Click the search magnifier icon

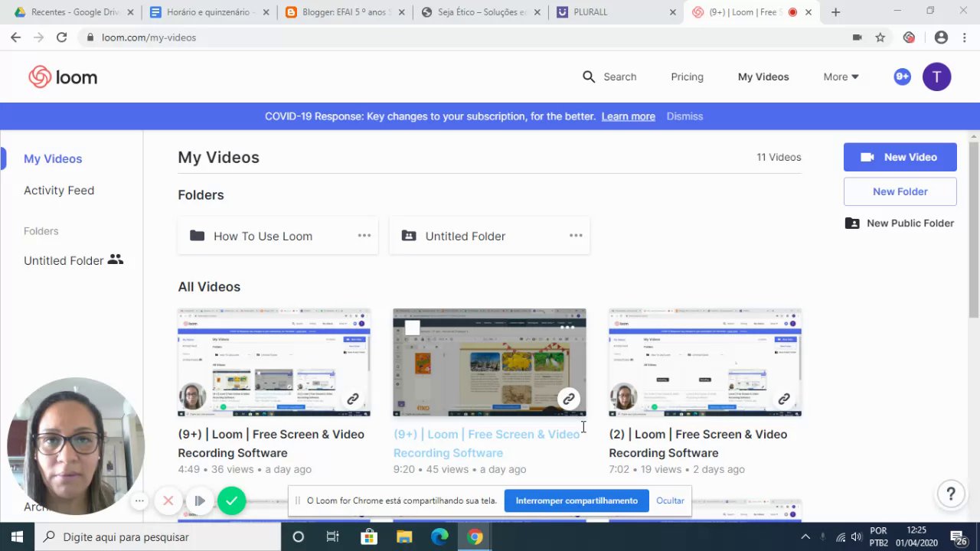(x=589, y=77)
